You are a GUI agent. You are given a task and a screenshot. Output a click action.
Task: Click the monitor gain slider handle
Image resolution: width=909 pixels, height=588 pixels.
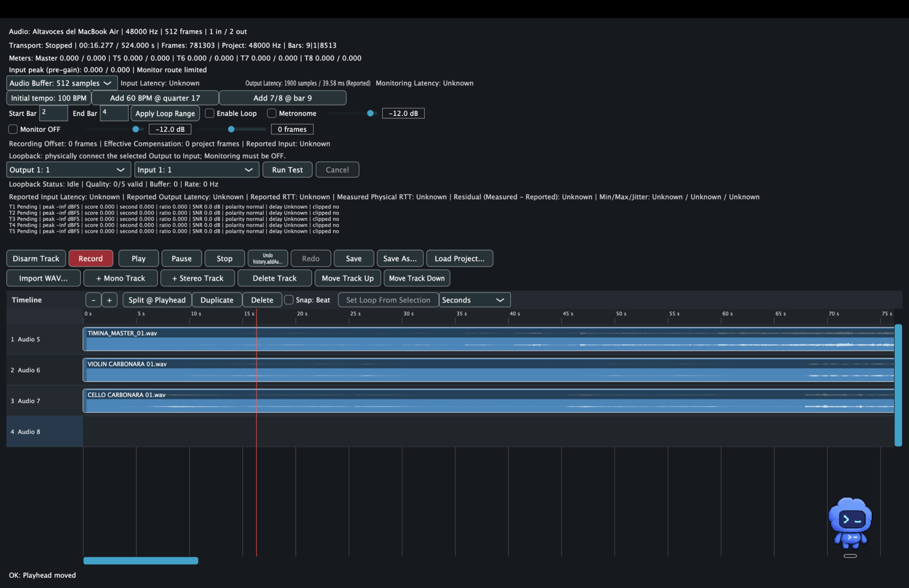[136, 129]
